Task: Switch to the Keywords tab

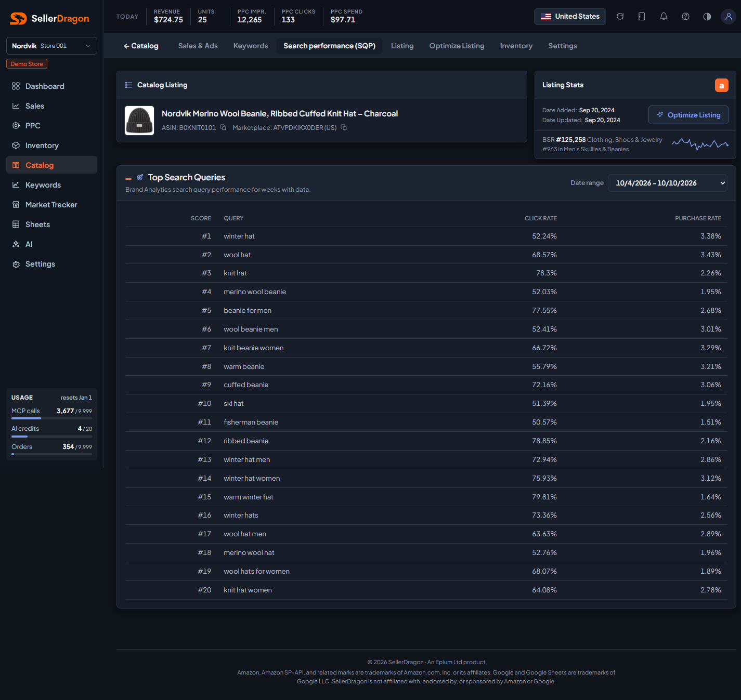Action: coord(251,46)
